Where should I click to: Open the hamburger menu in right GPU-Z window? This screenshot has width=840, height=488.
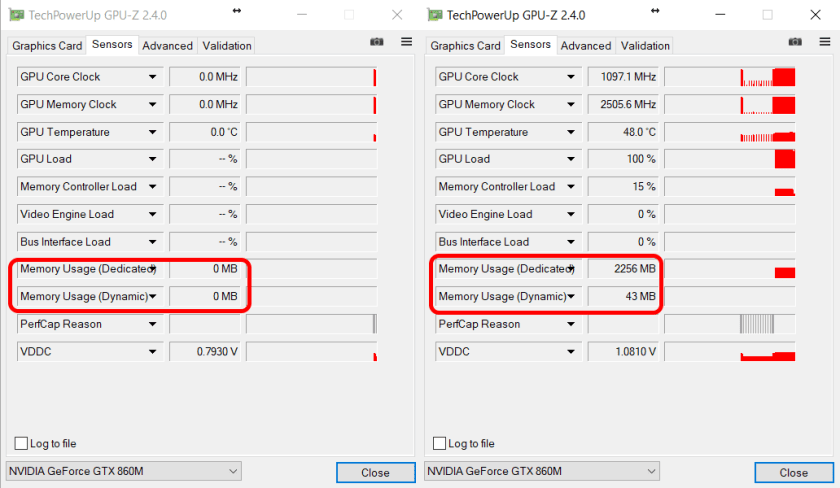pos(825,42)
